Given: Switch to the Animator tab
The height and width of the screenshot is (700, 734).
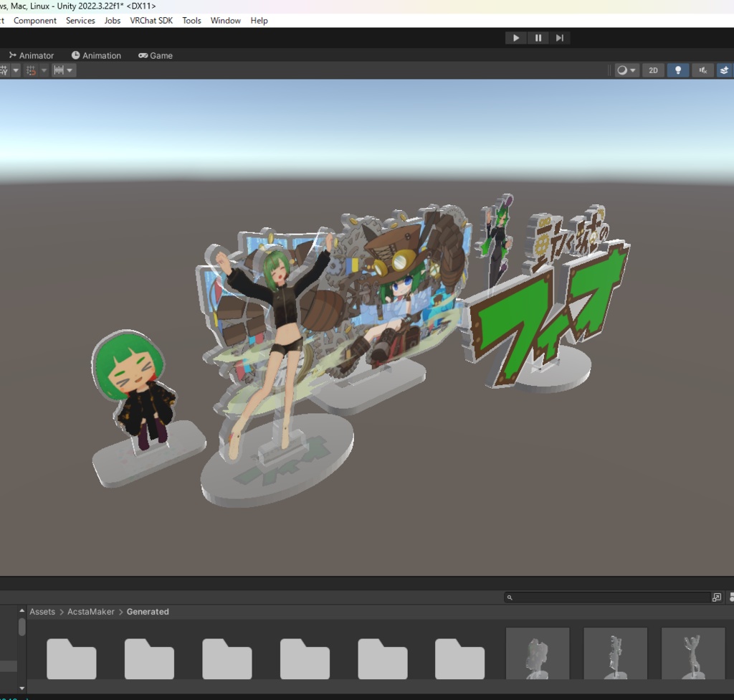Looking at the screenshot, I should [32, 55].
